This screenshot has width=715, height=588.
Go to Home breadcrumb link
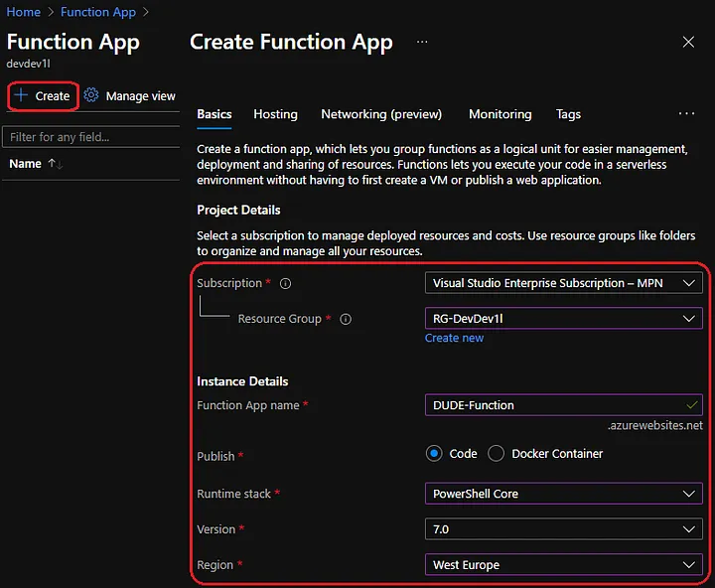pos(24,12)
